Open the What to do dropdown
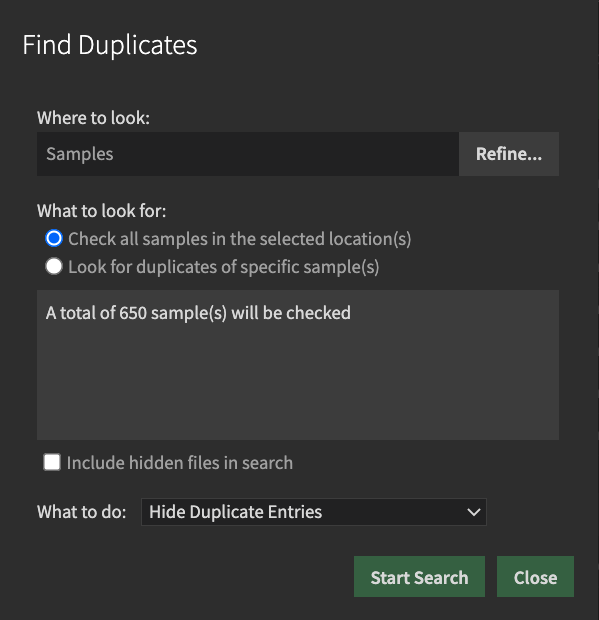Image resolution: width=599 pixels, height=620 pixels. (314, 512)
